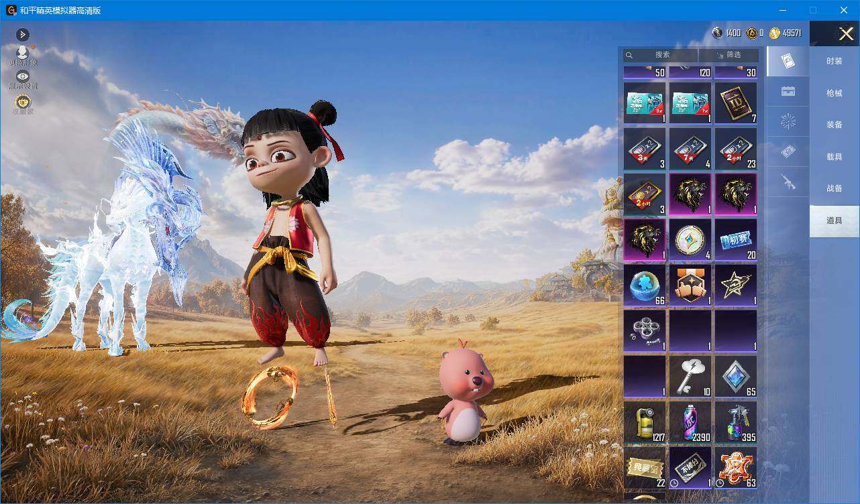Expand the collapsed left side arrow button
The height and width of the screenshot is (504, 860).
coord(23,34)
